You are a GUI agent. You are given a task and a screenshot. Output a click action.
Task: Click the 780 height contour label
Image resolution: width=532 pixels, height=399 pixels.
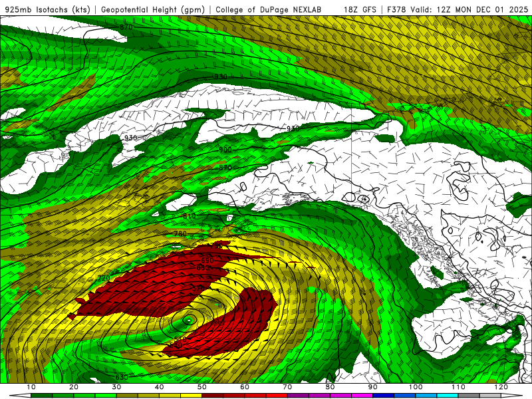click(180, 233)
